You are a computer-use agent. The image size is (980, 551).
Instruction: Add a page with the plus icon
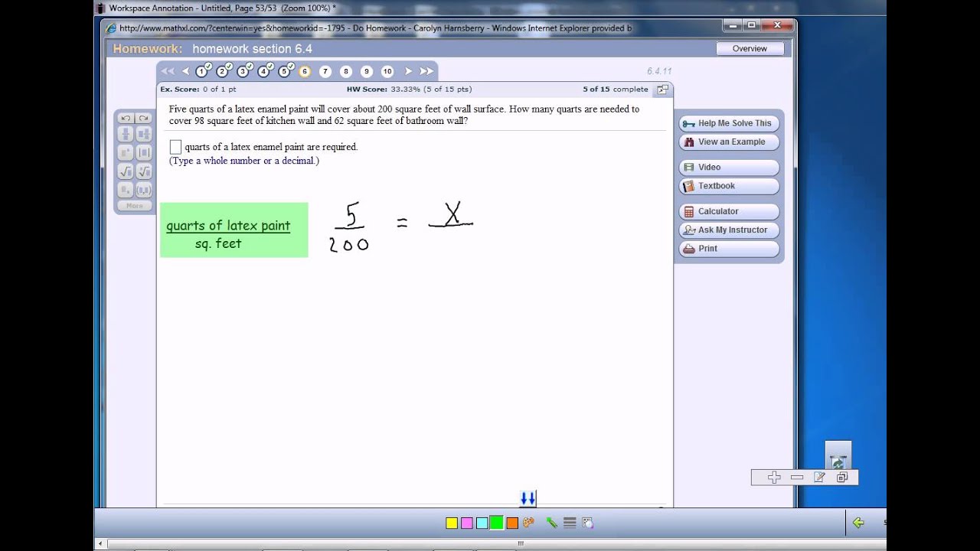coord(774,478)
